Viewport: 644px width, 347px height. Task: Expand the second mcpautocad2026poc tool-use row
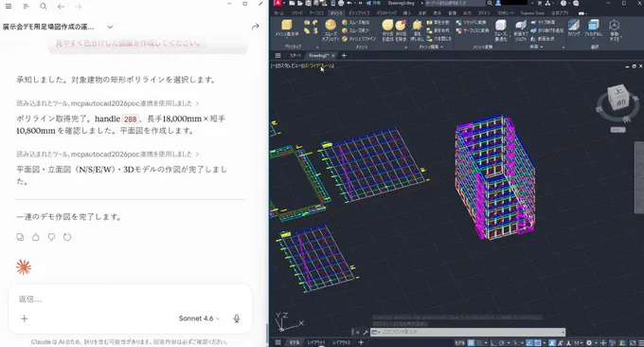(108, 155)
